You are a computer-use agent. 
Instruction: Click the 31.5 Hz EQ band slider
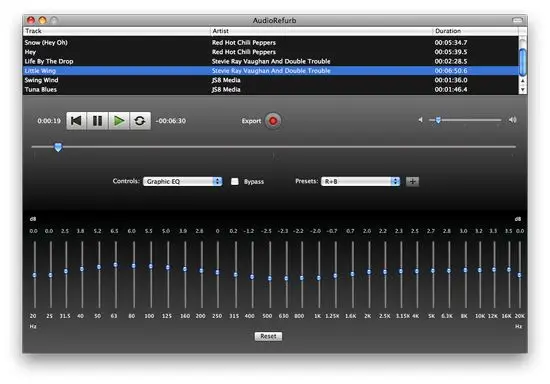coord(66,275)
